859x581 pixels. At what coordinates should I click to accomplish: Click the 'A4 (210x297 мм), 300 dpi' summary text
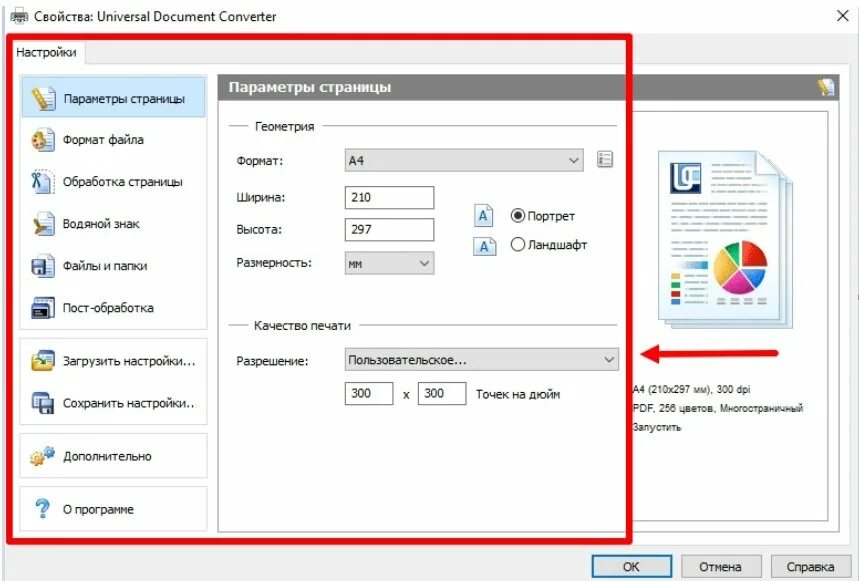point(691,389)
